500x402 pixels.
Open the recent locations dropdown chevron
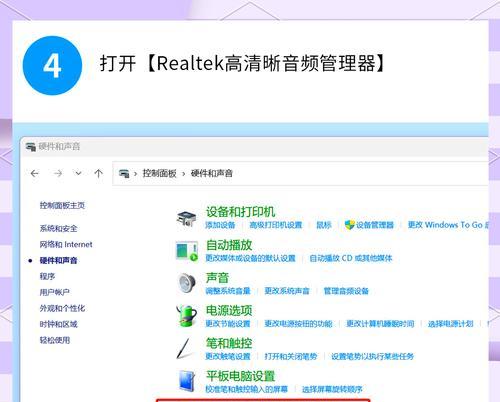point(78,173)
